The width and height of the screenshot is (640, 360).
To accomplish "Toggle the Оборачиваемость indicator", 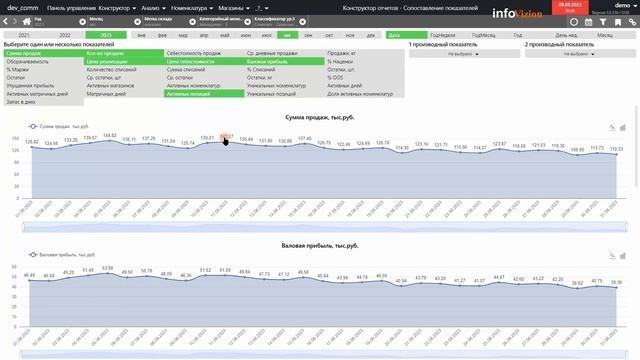I will pos(44,62).
